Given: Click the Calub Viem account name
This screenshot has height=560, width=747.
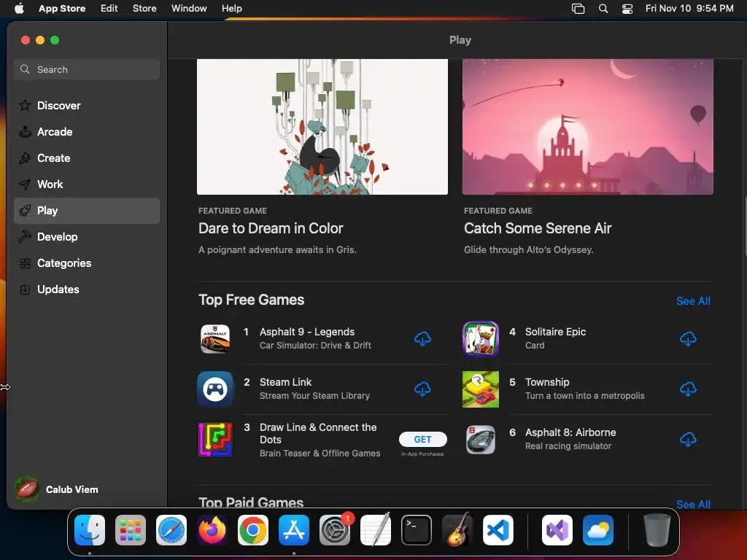Looking at the screenshot, I should point(72,489).
